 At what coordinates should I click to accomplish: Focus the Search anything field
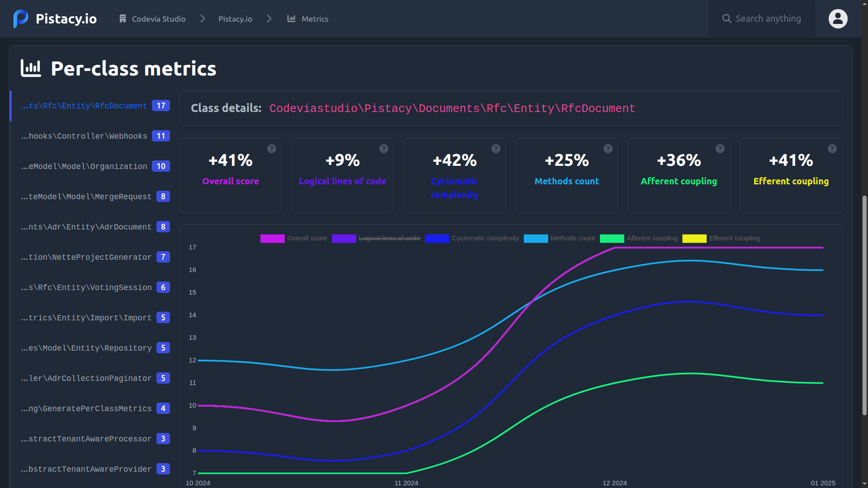pyautogui.click(x=762, y=19)
